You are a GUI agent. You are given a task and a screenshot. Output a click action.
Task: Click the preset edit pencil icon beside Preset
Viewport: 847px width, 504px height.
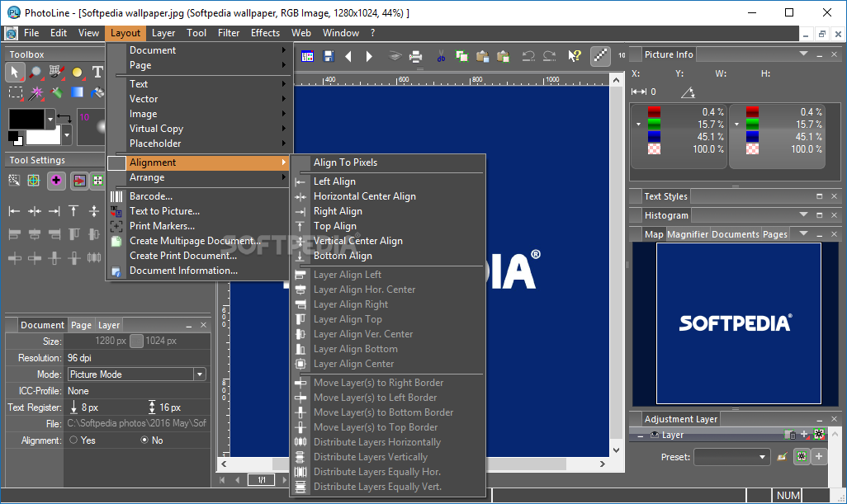pos(782,457)
